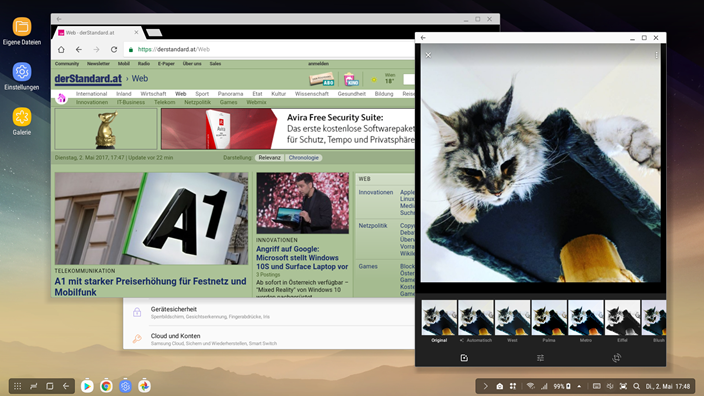
Task: Apply the Palma filter thumbnail
Action: pos(549,318)
